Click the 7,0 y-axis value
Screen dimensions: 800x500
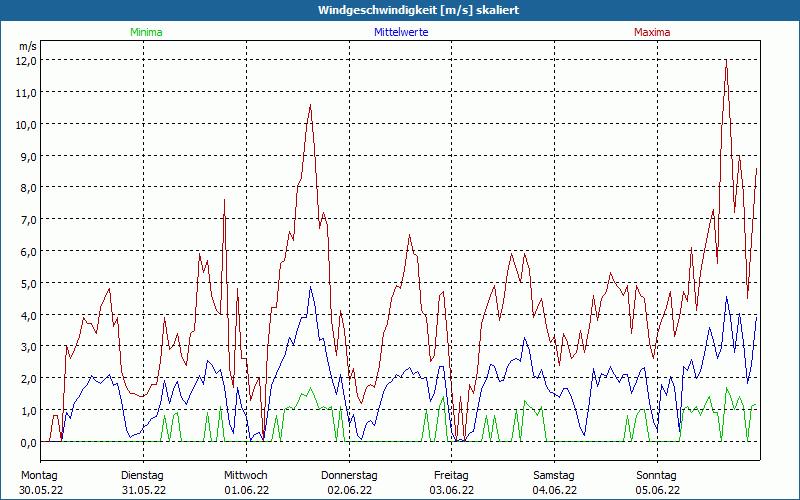29,220
